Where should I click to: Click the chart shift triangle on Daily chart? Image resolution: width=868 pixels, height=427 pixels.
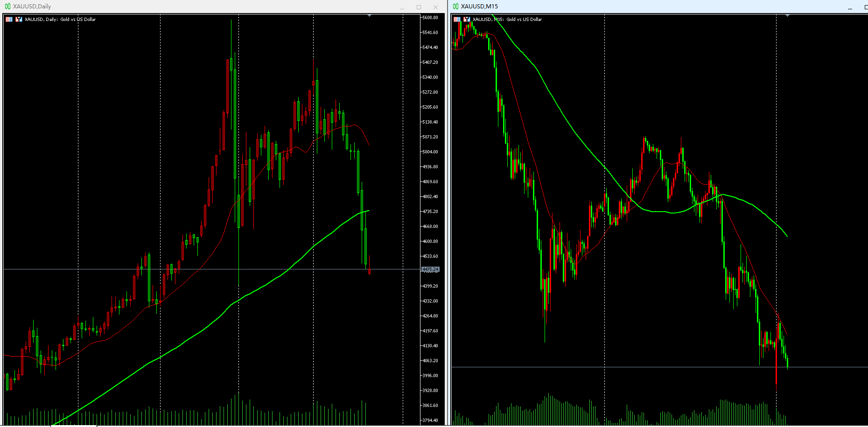pyautogui.click(x=370, y=16)
